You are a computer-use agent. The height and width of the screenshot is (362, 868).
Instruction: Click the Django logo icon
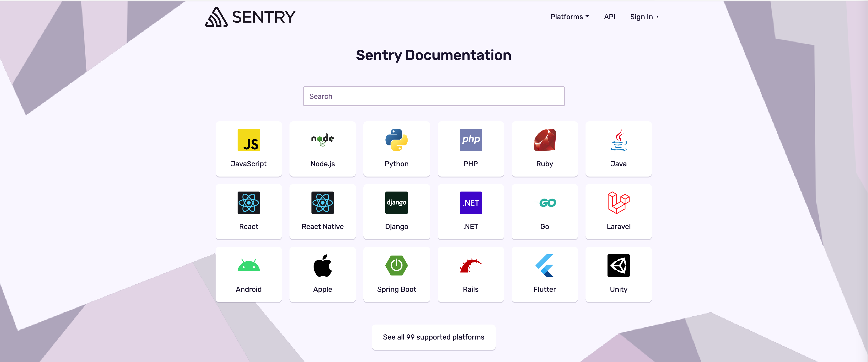pos(397,203)
